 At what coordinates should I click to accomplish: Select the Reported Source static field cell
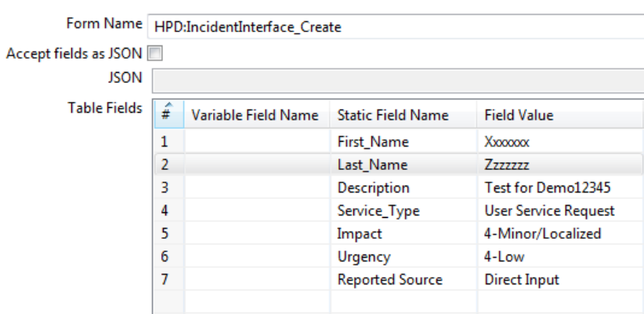389,280
